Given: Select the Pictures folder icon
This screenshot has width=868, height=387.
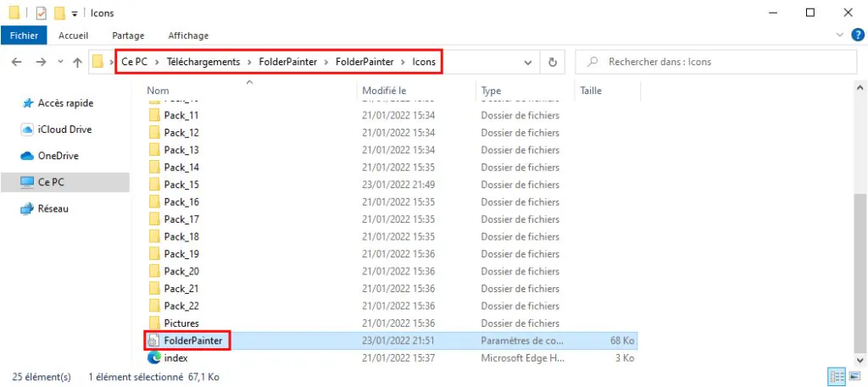Looking at the screenshot, I should click(154, 323).
